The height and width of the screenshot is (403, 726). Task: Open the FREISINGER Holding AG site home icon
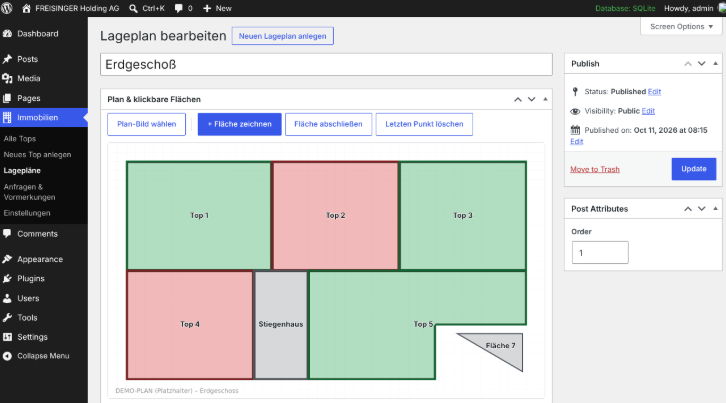(26, 8)
